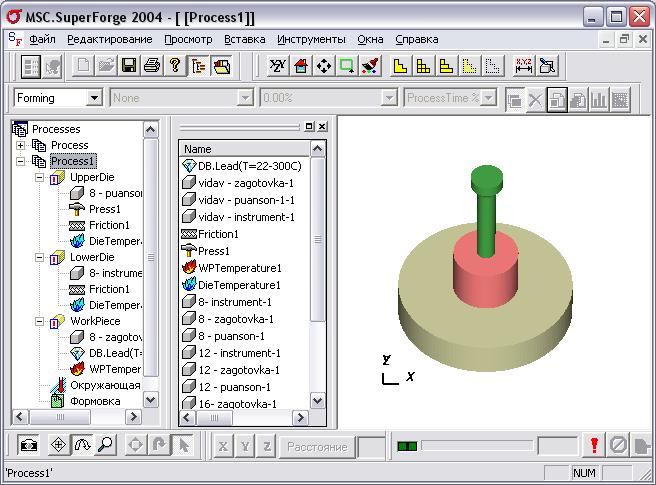Collapse the WorkPiece node
This screenshot has width=656, height=485.
pyautogui.click(x=39, y=321)
